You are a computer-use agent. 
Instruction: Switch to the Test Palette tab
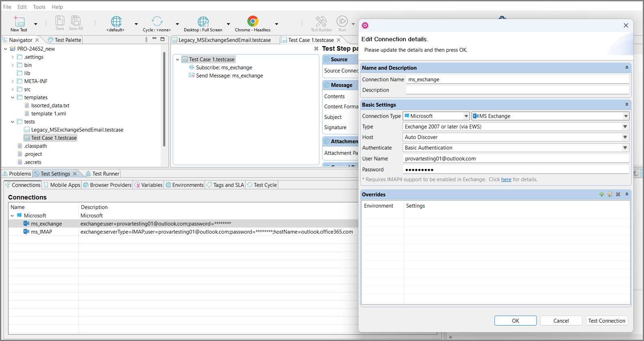coord(65,40)
